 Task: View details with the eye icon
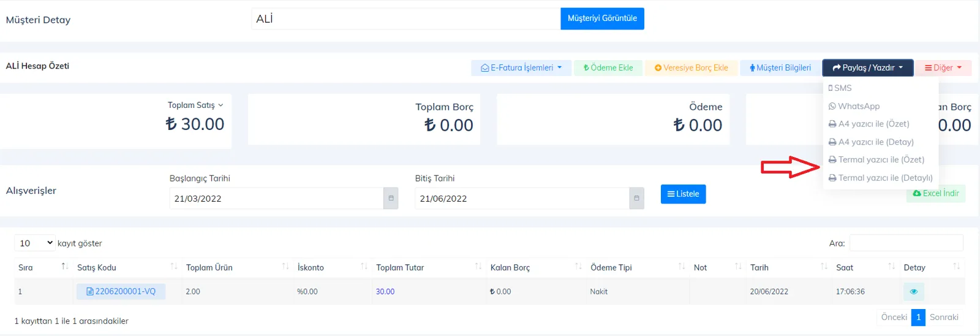click(x=914, y=292)
